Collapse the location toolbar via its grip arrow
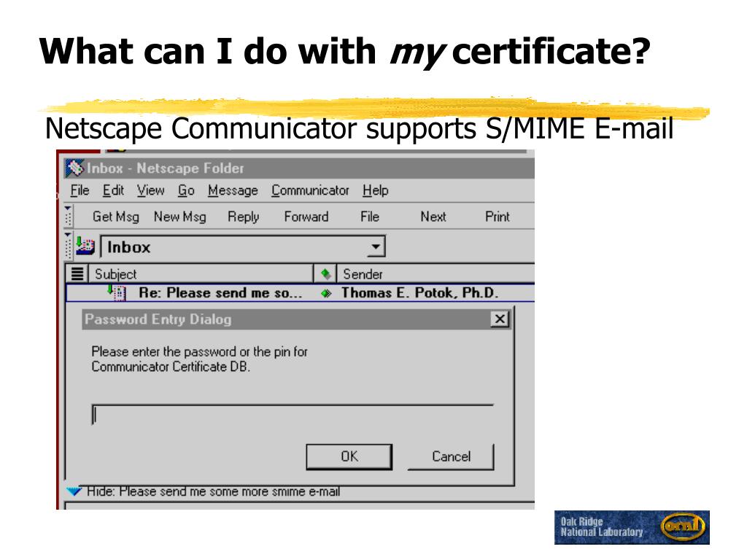 [68, 246]
